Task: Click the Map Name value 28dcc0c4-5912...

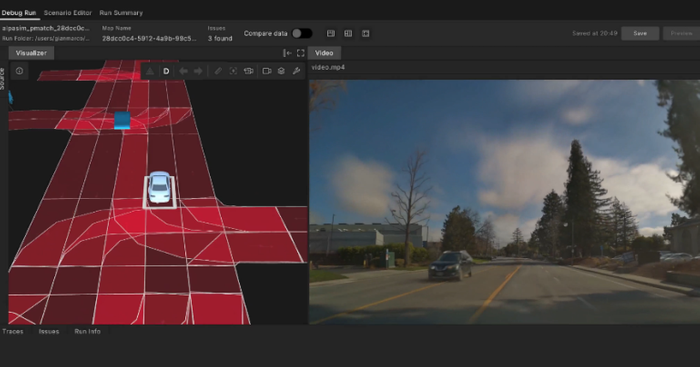Action: [x=149, y=39]
